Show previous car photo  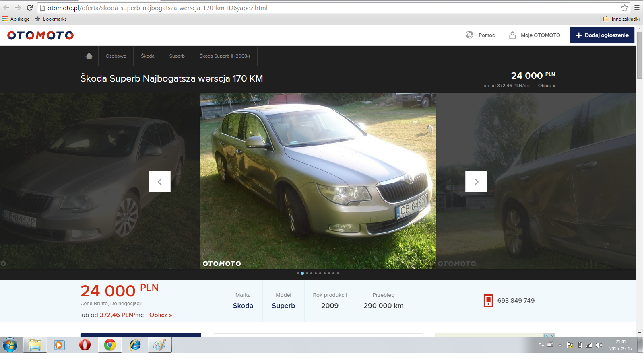pyautogui.click(x=160, y=182)
